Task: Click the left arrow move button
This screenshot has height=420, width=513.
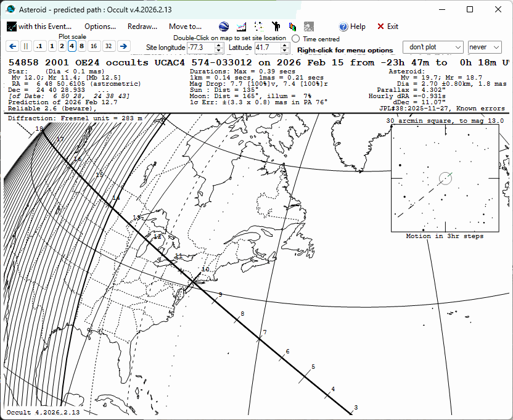Action: (12, 46)
